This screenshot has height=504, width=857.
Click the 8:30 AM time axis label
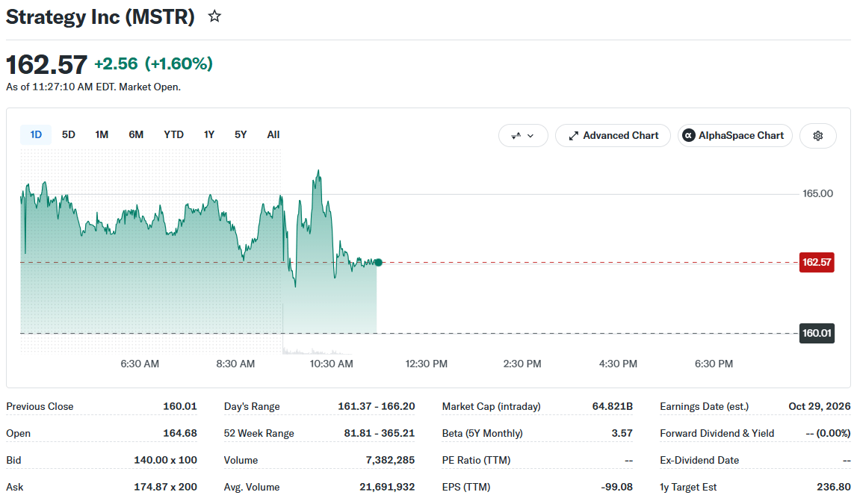235,364
